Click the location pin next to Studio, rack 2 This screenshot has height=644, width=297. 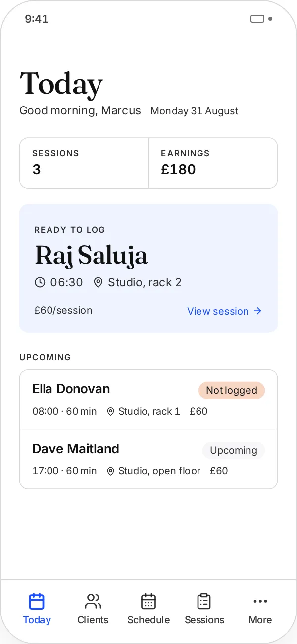pos(98,282)
